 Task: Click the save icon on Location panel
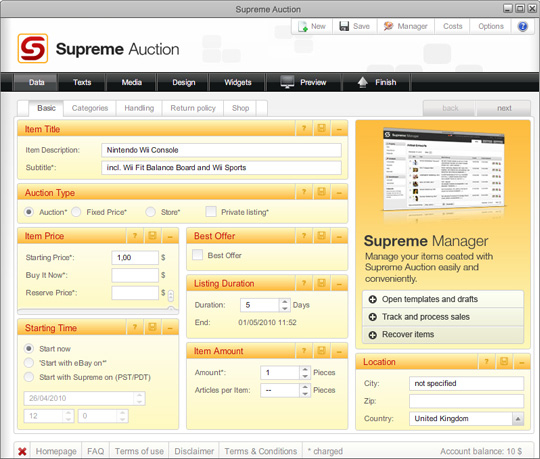pos(504,362)
